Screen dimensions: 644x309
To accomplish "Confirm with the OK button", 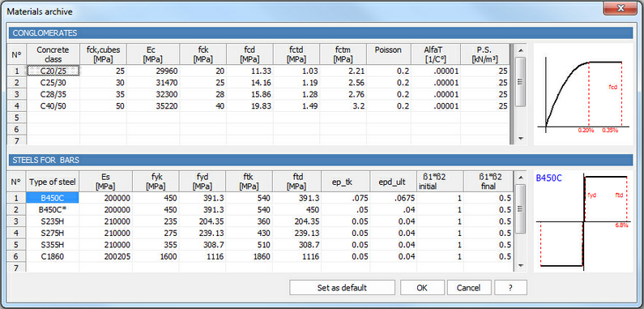I will click(x=422, y=288).
